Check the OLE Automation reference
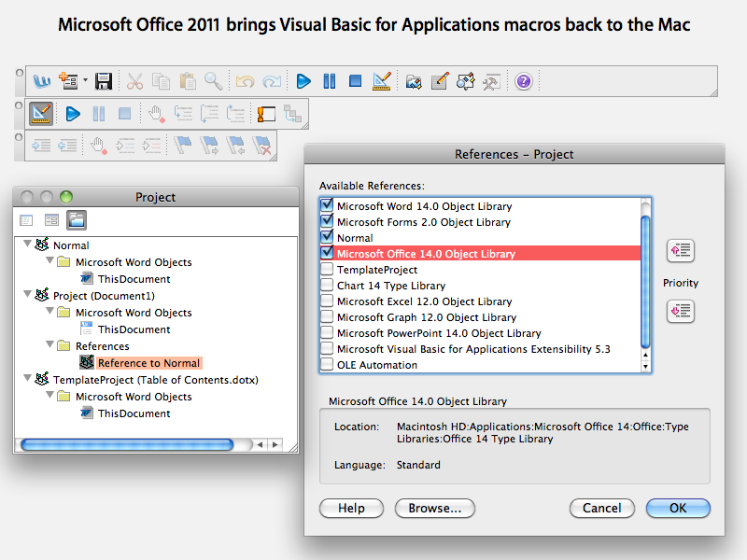Screen dimensions: 747x560 (x=327, y=364)
